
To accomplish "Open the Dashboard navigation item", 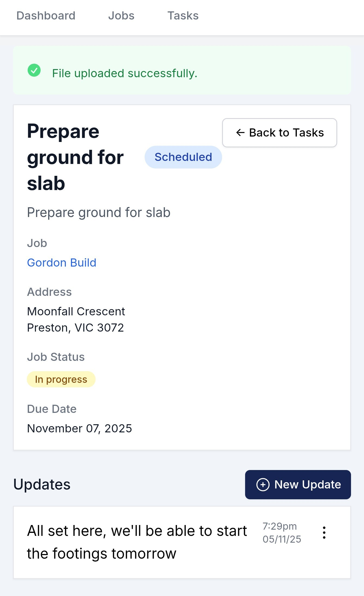I will (x=46, y=16).
